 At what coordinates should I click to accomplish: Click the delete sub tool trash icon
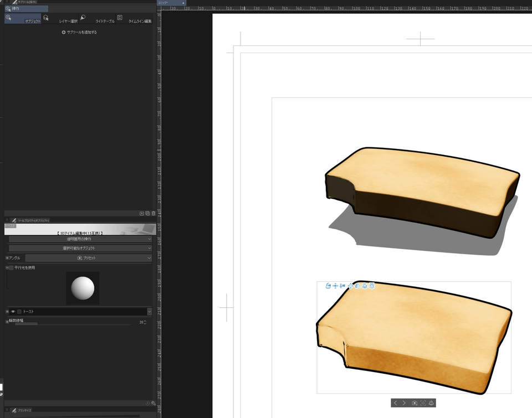point(154,213)
